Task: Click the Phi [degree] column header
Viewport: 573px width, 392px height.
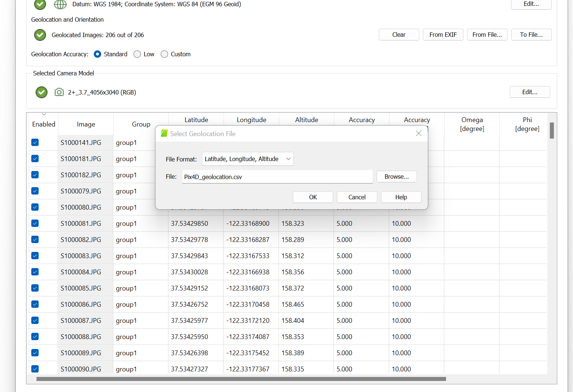Action: click(x=527, y=124)
